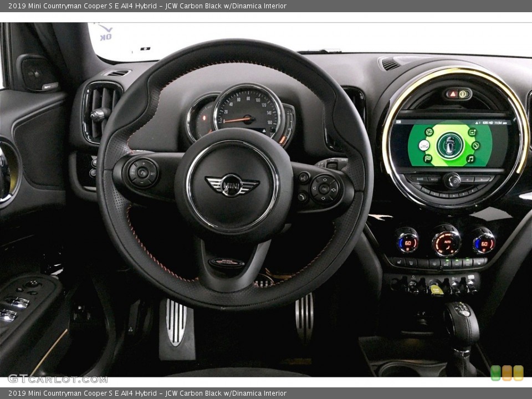This screenshot has height=399, width=532.
Task: Push the down arrow on the steering wheel pad
Action: (x=323, y=198)
